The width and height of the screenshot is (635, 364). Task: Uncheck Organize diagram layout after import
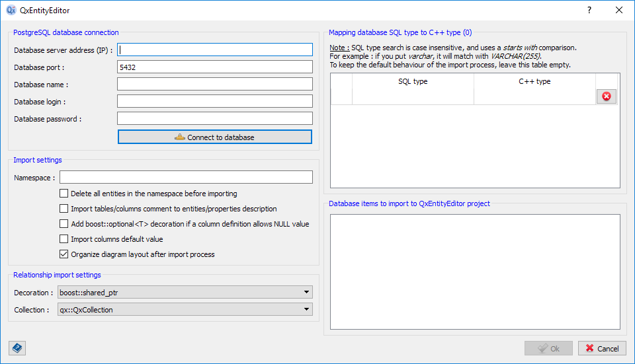(64, 254)
